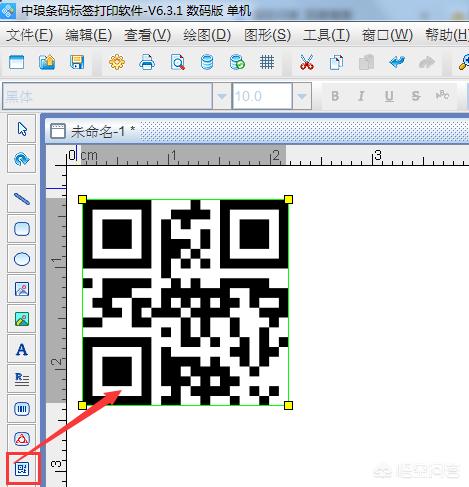Click the print icon in toolbar
Image resolution: width=469 pixels, height=487 pixels.
147,62
